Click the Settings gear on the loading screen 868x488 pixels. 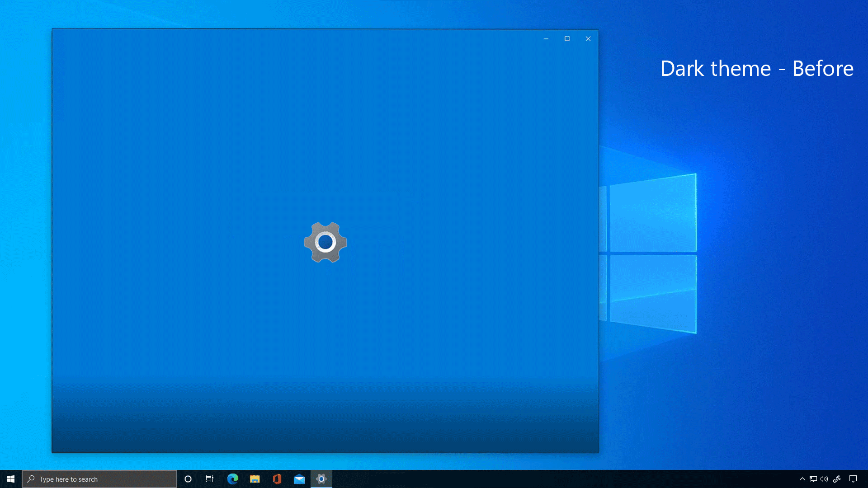click(x=325, y=242)
